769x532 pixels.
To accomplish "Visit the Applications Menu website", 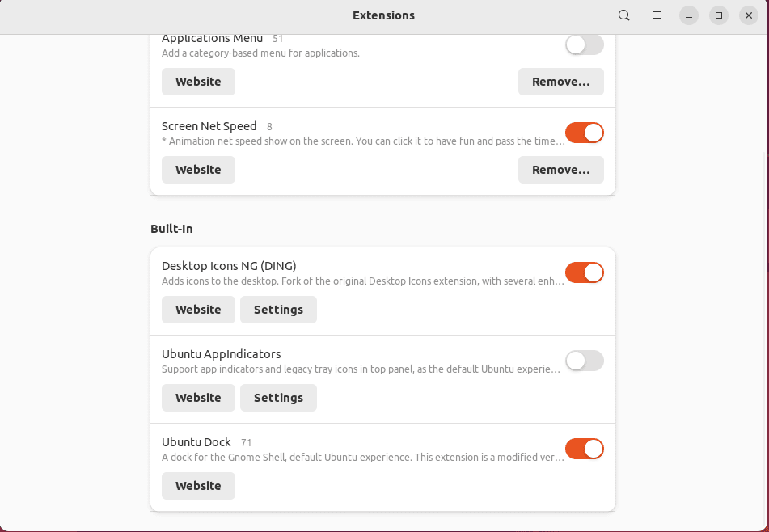I will 198,81.
